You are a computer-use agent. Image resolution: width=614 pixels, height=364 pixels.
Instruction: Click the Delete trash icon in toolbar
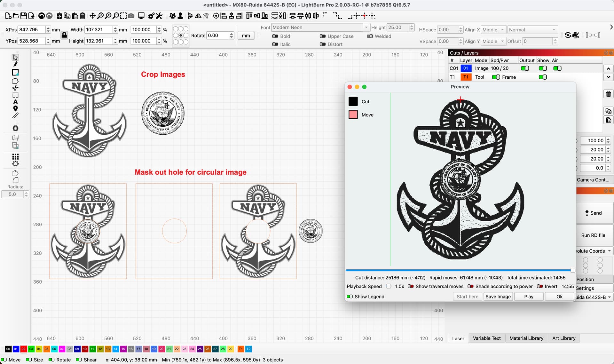click(83, 16)
